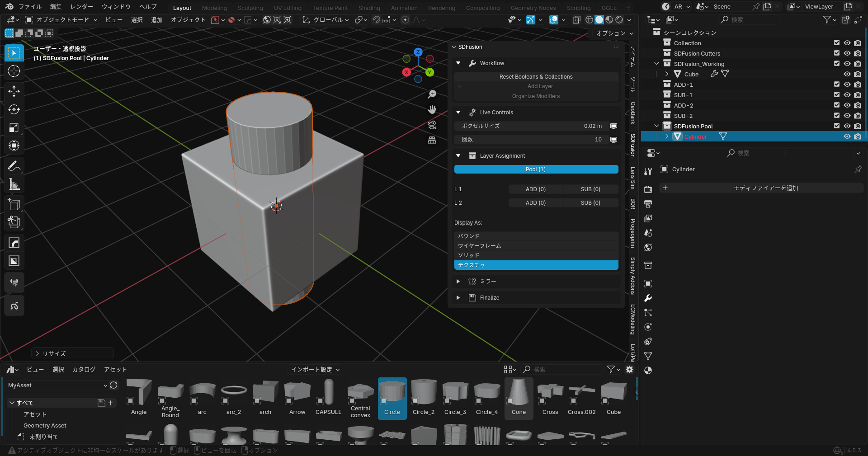868x456 pixels.
Task: Enable X-ray toggle in viewport header
Action: (576, 19)
